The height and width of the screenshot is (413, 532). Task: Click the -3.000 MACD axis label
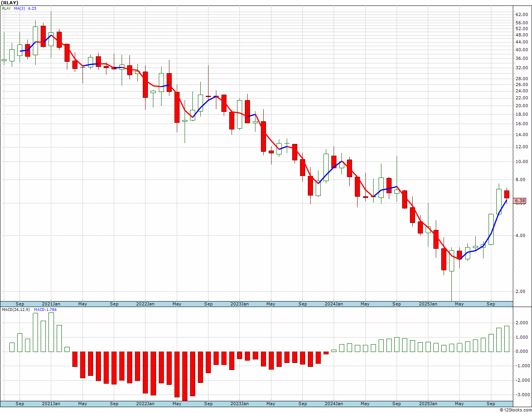(x=522, y=395)
